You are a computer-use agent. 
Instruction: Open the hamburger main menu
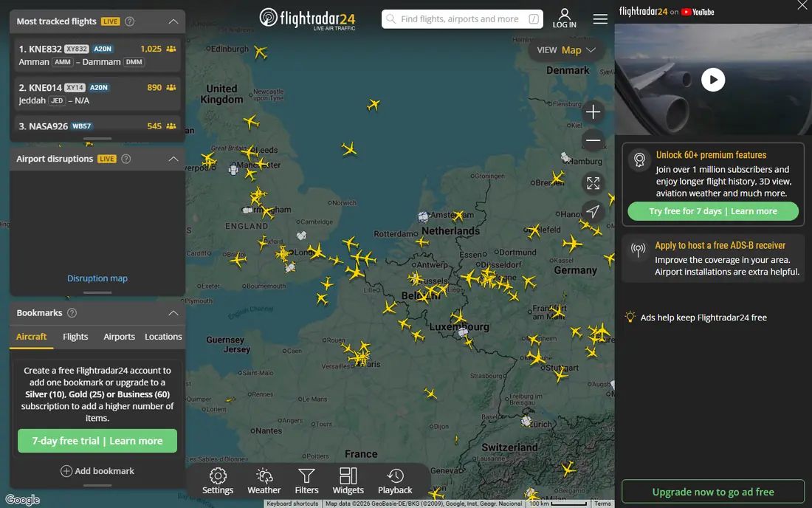pos(600,19)
